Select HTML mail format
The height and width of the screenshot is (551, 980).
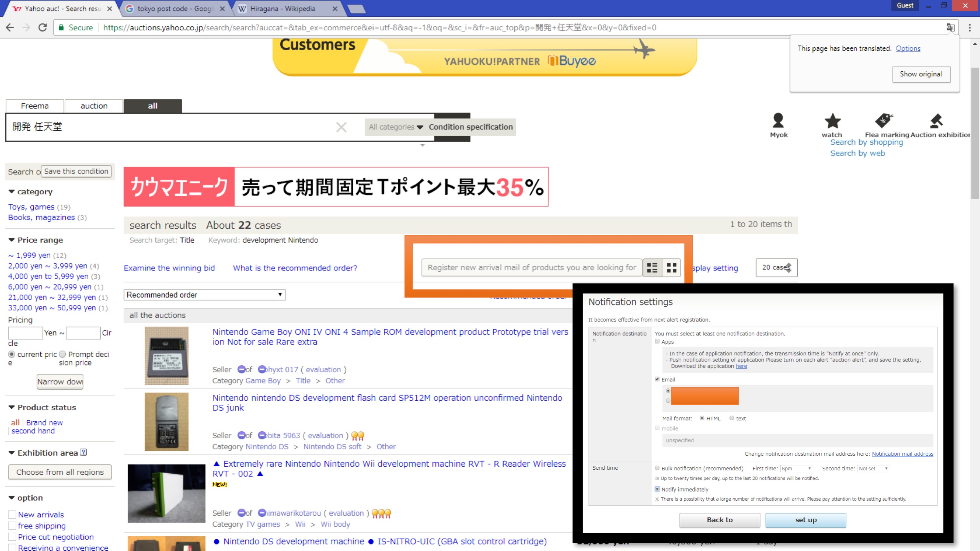click(702, 418)
